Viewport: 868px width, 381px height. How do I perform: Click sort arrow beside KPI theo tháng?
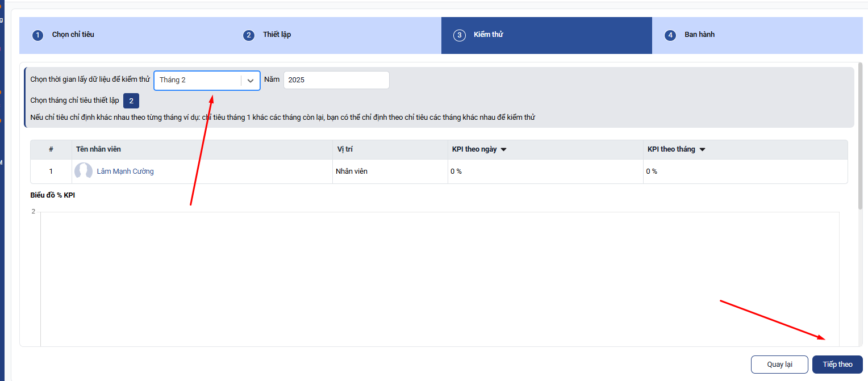click(702, 150)
